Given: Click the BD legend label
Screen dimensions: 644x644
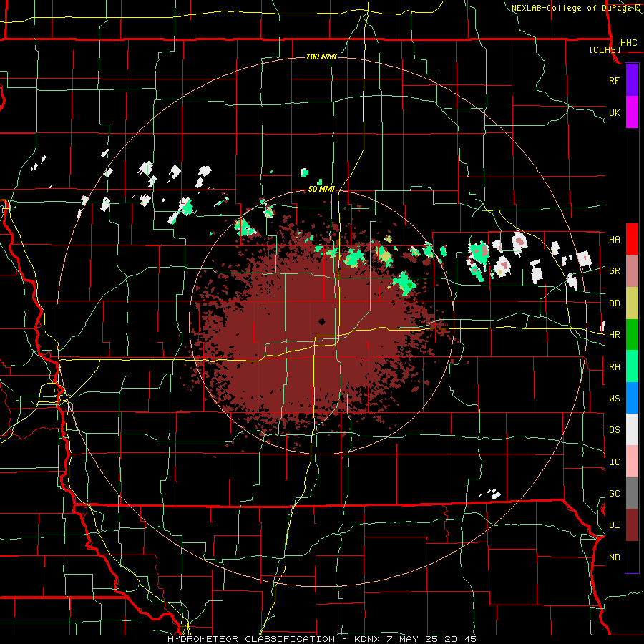Looking at the screenshot, I should pos(615,303).
